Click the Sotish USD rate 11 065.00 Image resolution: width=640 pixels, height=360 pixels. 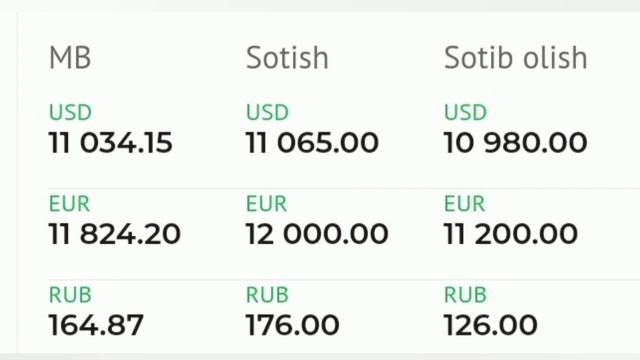click(312, 143)
